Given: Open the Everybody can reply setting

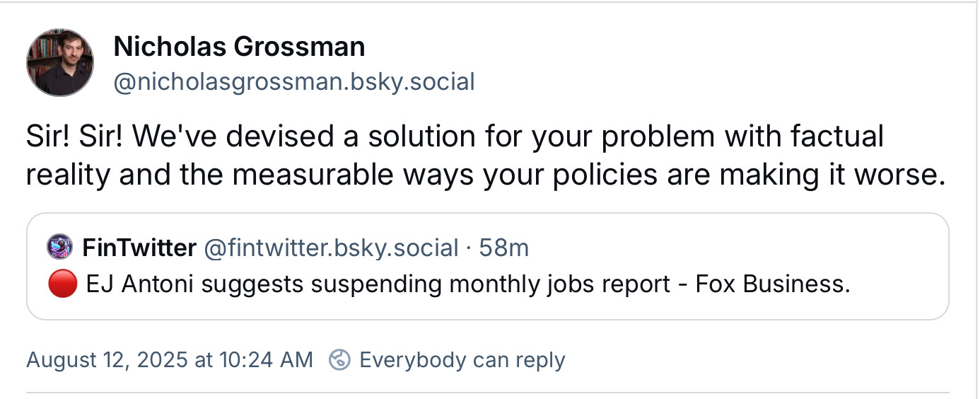Looking at the screenshot, I should (x=462, y=359).
